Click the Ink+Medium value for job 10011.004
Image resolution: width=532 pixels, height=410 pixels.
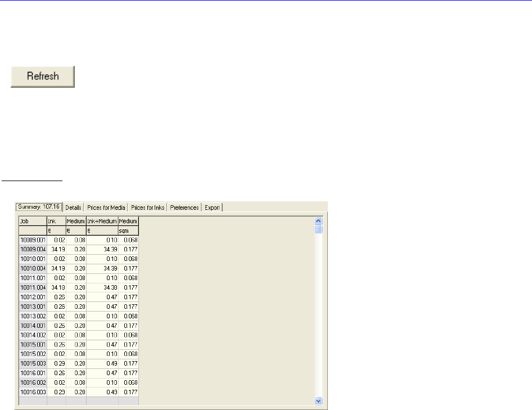102,287
